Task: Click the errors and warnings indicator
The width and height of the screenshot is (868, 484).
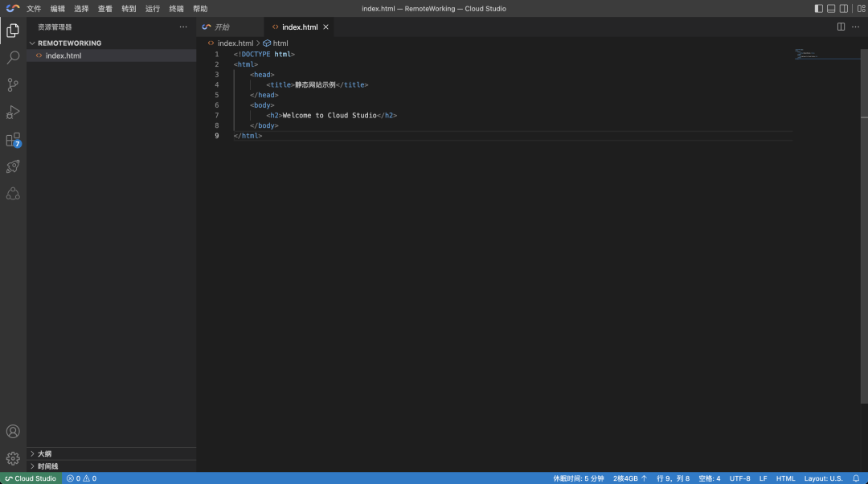Action: click(x=81, y=478)
